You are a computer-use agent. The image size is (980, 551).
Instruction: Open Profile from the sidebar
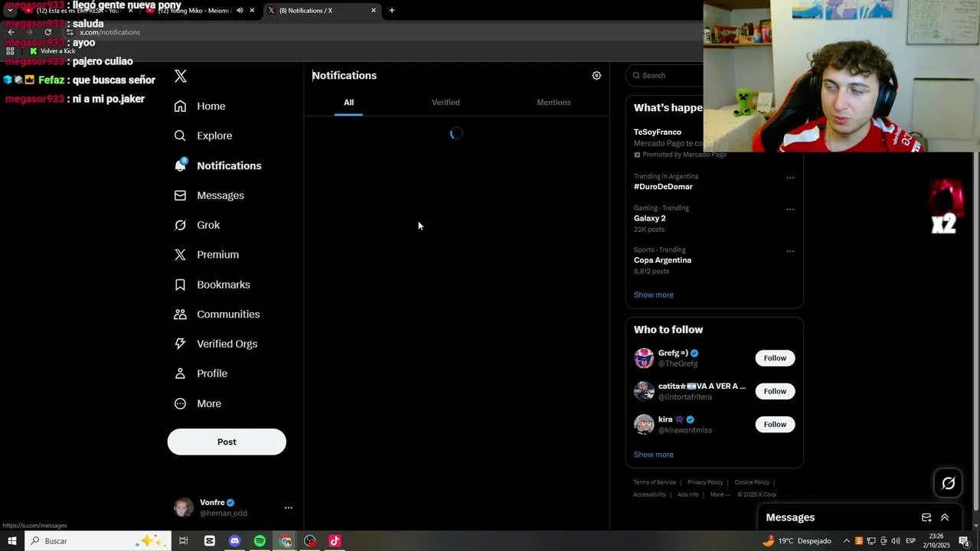[201, 373]
